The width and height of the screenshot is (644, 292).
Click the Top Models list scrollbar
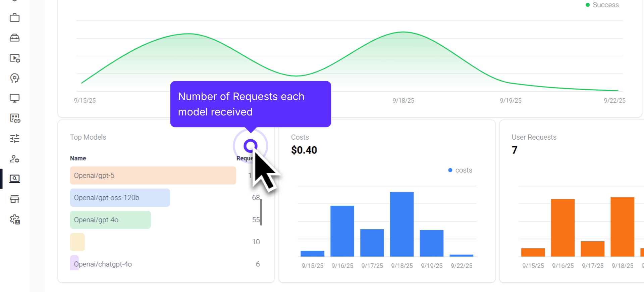261,212
